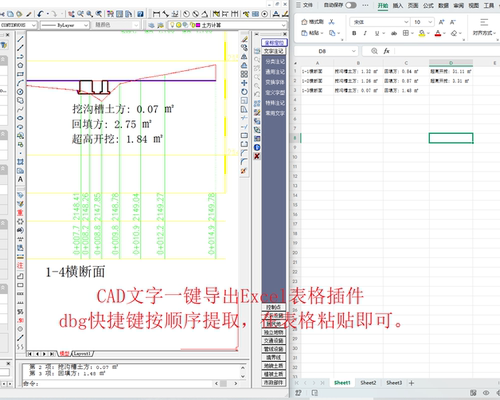
Task: Click the Erase tool in modify toolbar
Action: tap(244, 39)
